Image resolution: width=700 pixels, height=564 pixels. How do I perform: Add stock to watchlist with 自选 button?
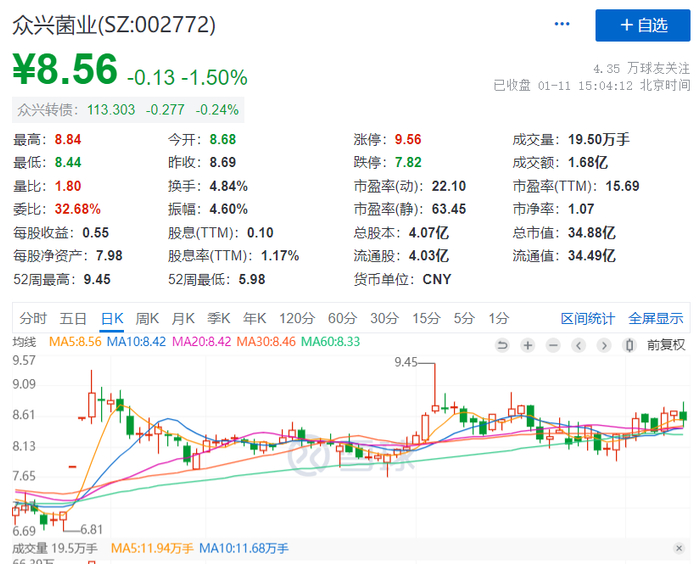click(642, 25)
